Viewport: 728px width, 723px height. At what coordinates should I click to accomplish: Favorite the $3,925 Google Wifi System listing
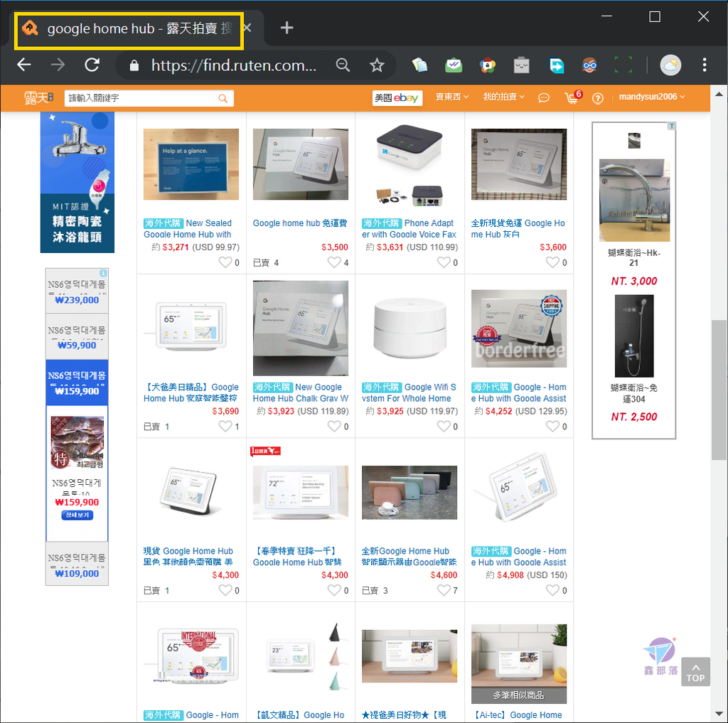[444, 427]
